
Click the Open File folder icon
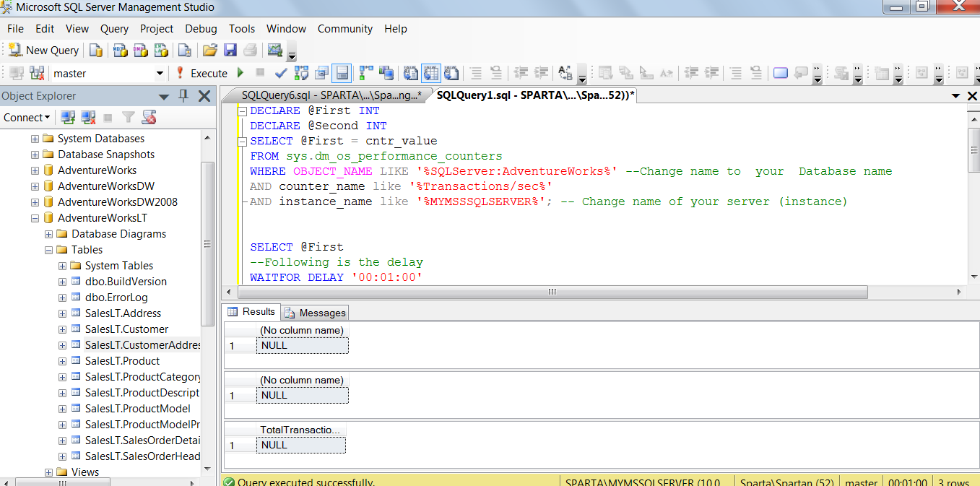[210, 50]
